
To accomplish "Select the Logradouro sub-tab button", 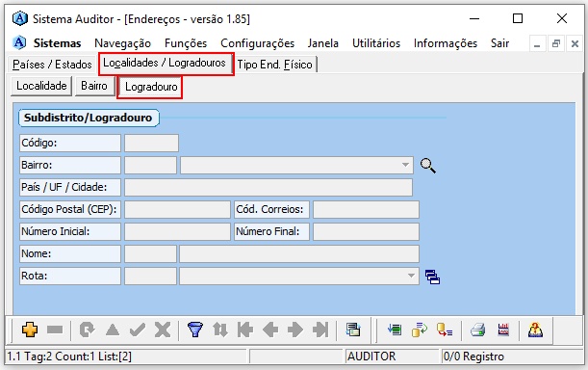I will click(150, 87).
